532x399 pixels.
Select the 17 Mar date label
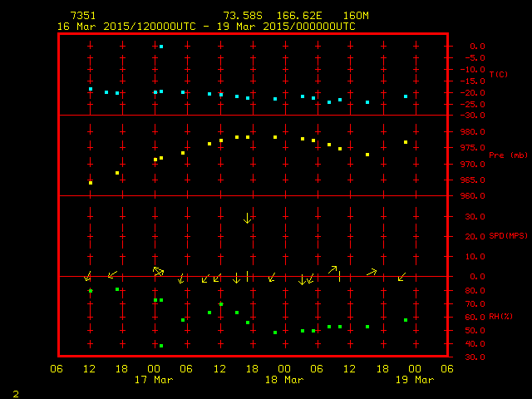pos(155,380)
